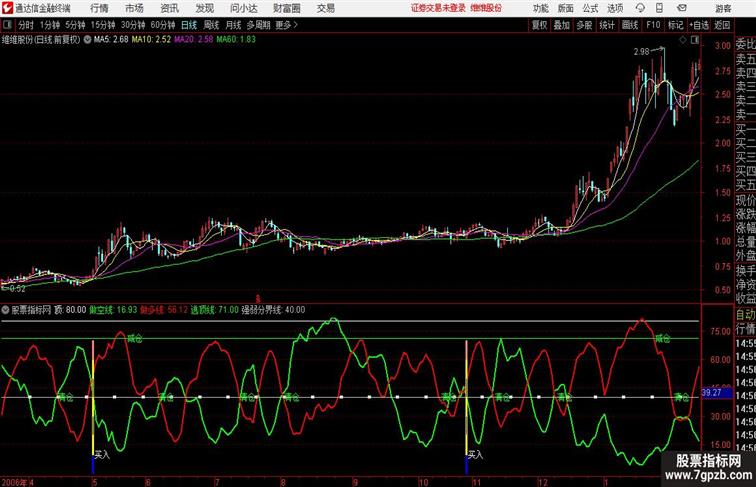Screen dimensions: 756x487
Task: Open the 版面 menu
Action: click(566, 8)
